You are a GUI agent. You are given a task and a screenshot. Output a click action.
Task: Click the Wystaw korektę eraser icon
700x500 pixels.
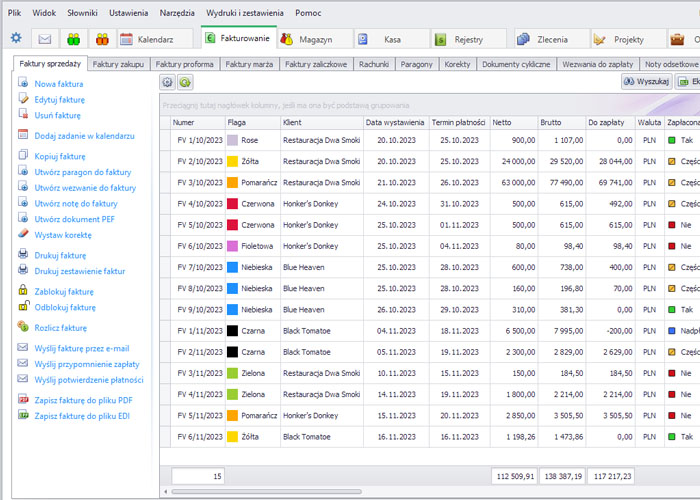[x=25, y=234]
